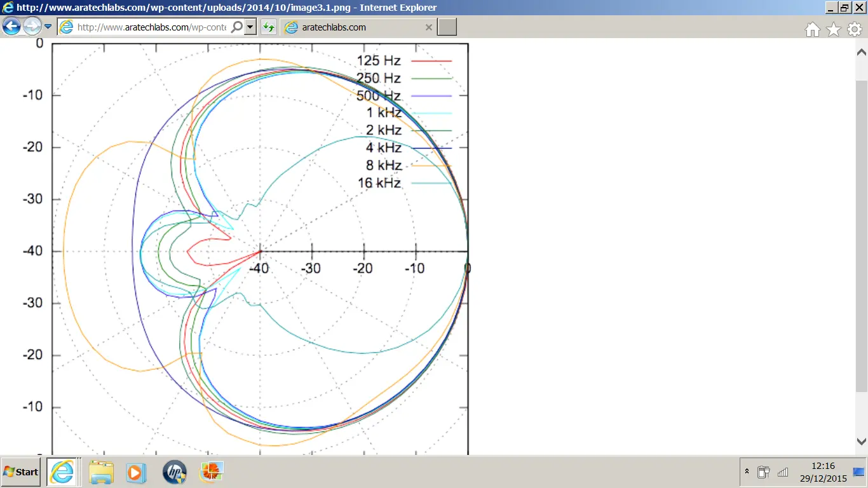The image size is (868, 488).
Task: Click the '125 Hz' legend label
Action: click(379, 61)
